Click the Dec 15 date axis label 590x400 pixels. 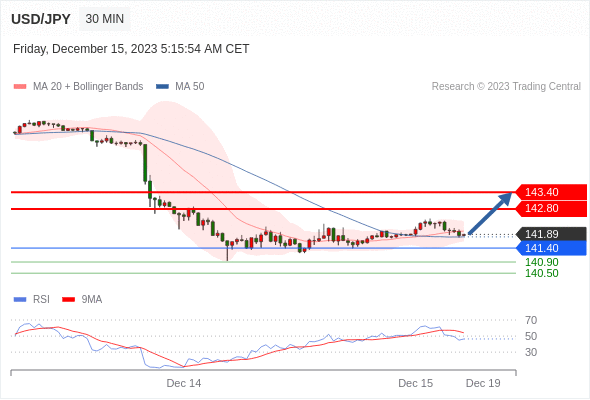pos(415,383)
